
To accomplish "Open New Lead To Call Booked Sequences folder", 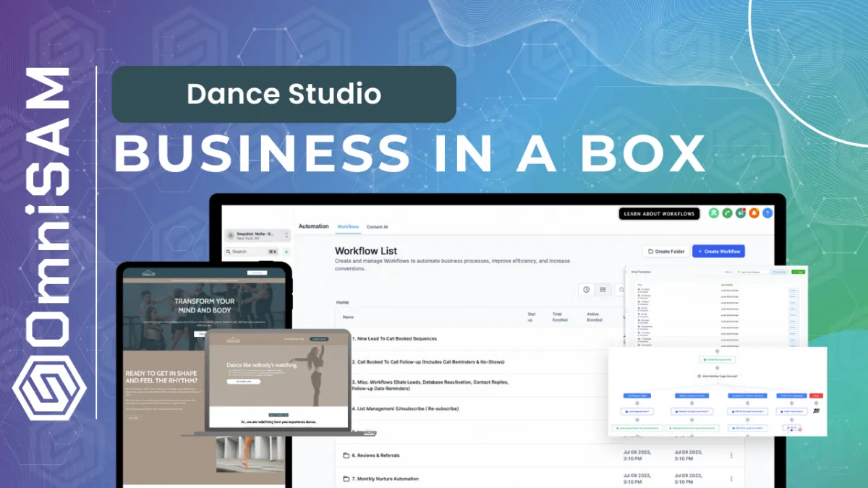I will coord(394,338).
